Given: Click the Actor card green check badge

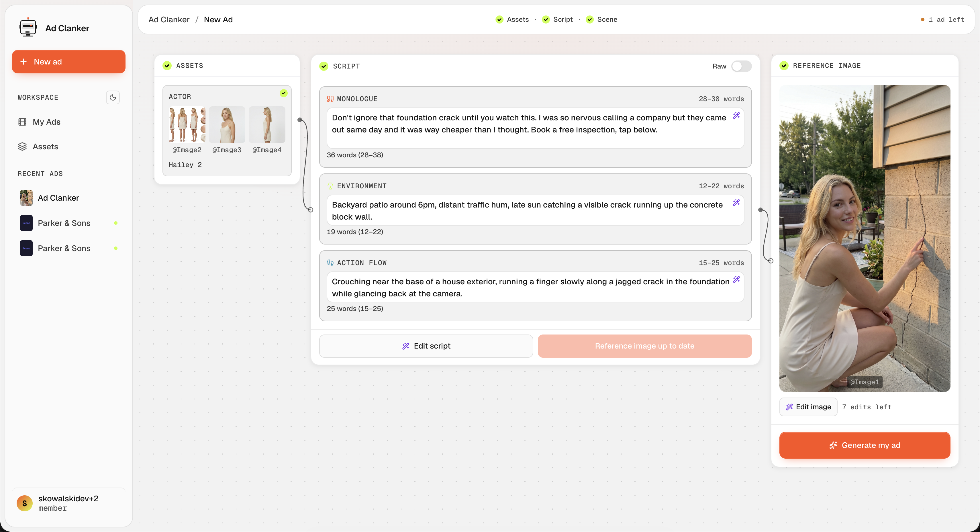Looking at the screenshot, I should point(283,93).
